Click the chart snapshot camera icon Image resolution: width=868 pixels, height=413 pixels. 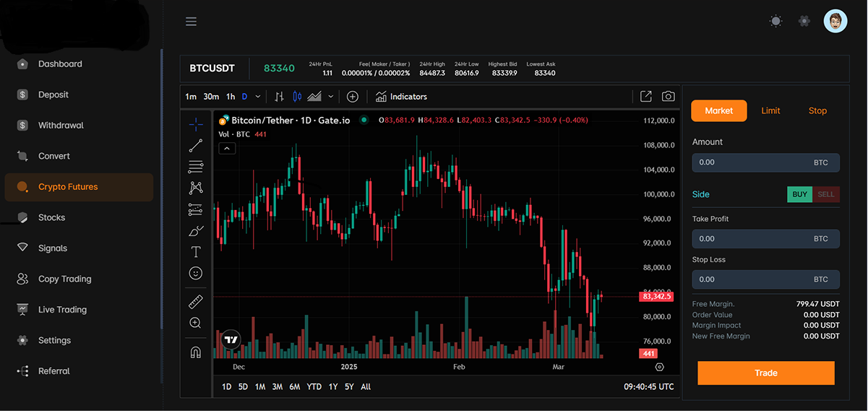click(669, 97)
